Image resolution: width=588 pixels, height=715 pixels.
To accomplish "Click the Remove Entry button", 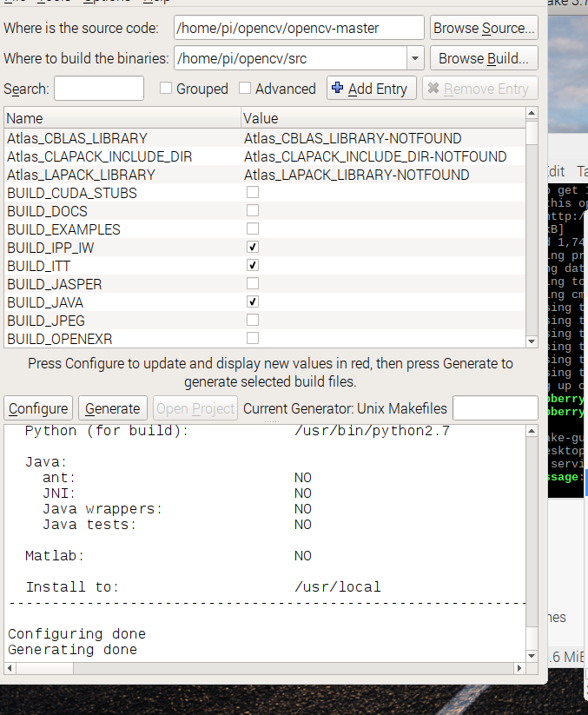I will [x=480, y=88].
